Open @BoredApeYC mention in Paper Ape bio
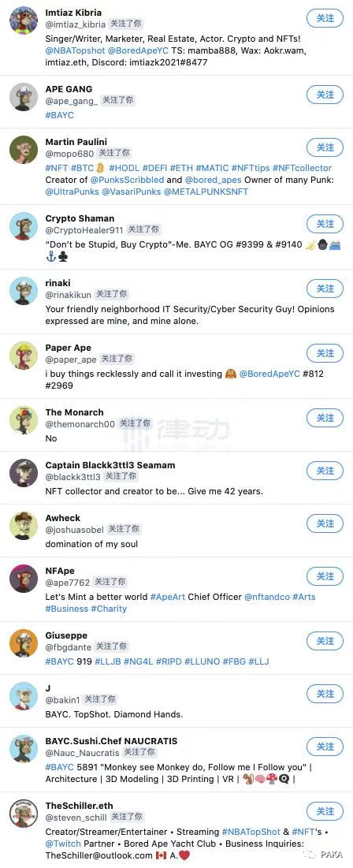The height and width of the screenshot is (868, 353). [x=269, y=374]
